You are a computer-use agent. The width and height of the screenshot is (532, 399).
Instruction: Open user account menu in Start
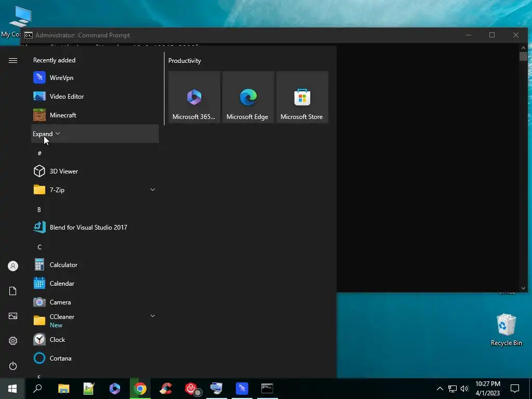tap(13, 266)
